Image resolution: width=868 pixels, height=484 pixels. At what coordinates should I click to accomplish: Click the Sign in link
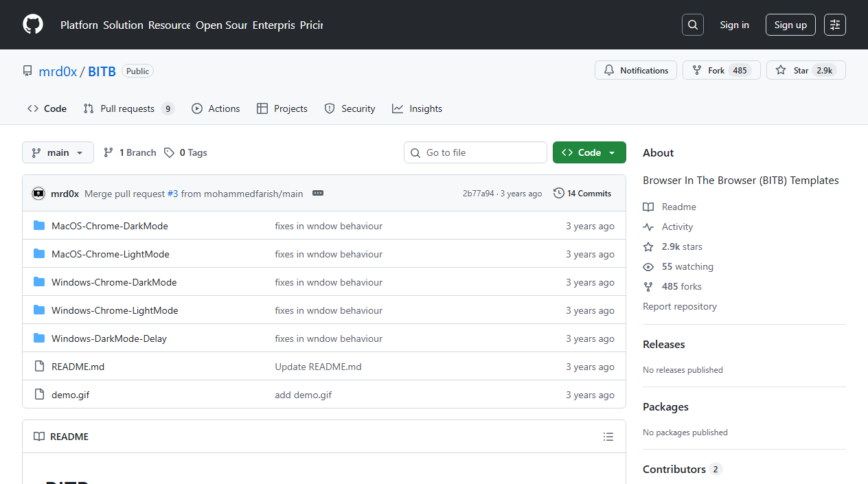735,25
